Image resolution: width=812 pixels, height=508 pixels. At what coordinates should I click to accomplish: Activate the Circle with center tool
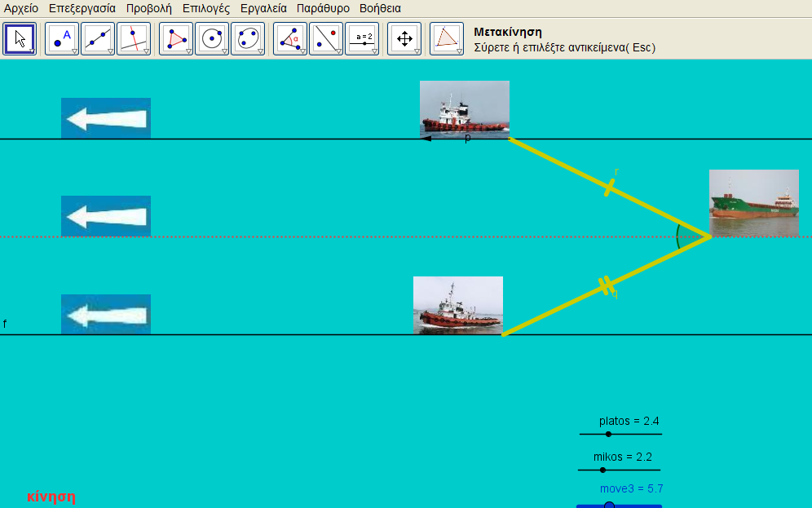212,38
